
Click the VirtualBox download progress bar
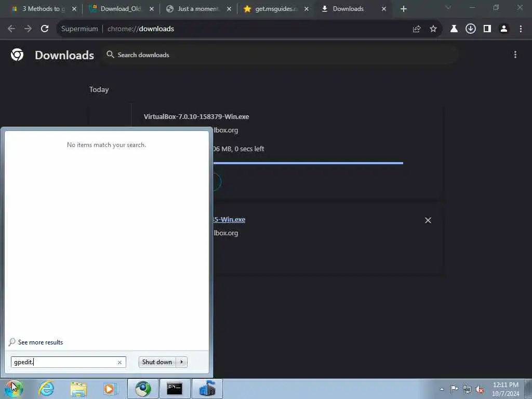[x=308, y=163]
